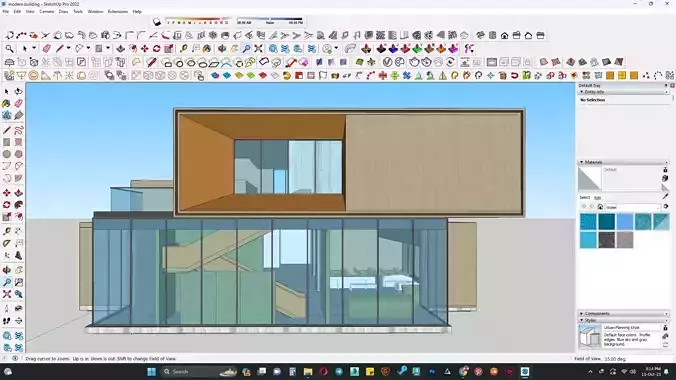
Task: Switch to the Edit tab in Materials
Action: pyautogui.click(x=598, y=198)
